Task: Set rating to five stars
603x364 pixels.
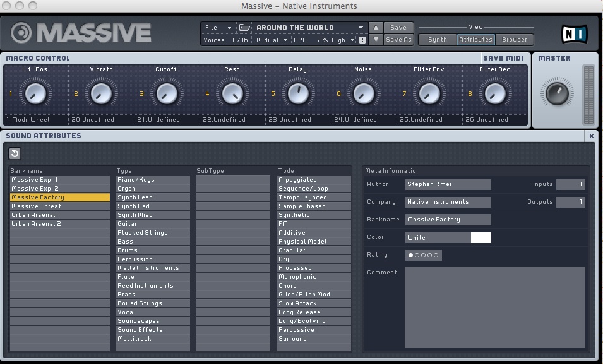Action: click(436, 255)
